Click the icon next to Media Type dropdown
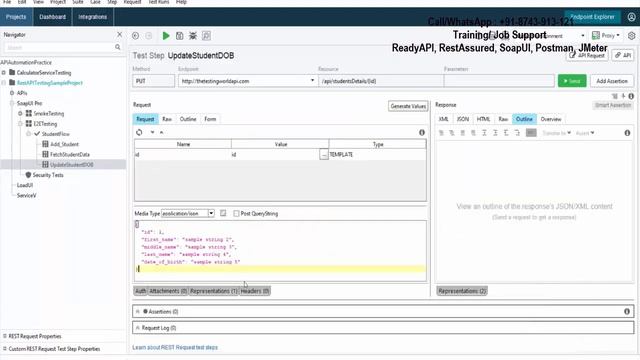Screen dimensions: 640x360 click(223, 213)
